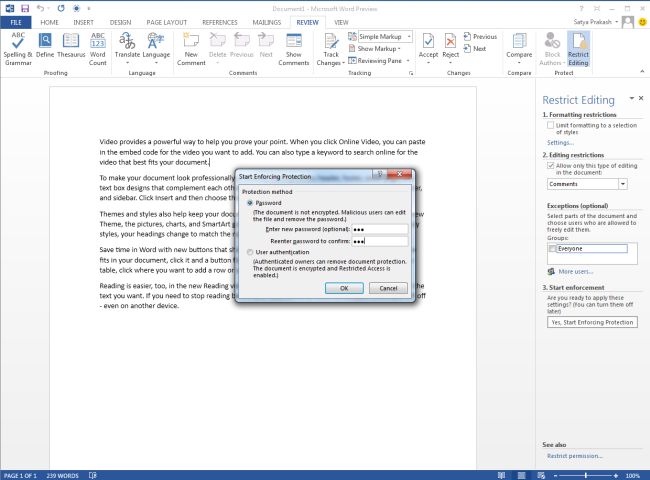Open the Quick Access Toolbar customize arrow

pyautogui.click(x=88, y=8)
